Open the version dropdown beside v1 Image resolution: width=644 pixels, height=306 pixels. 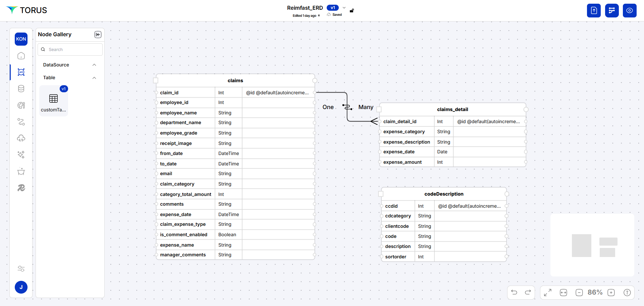click(x=344, y=8)
